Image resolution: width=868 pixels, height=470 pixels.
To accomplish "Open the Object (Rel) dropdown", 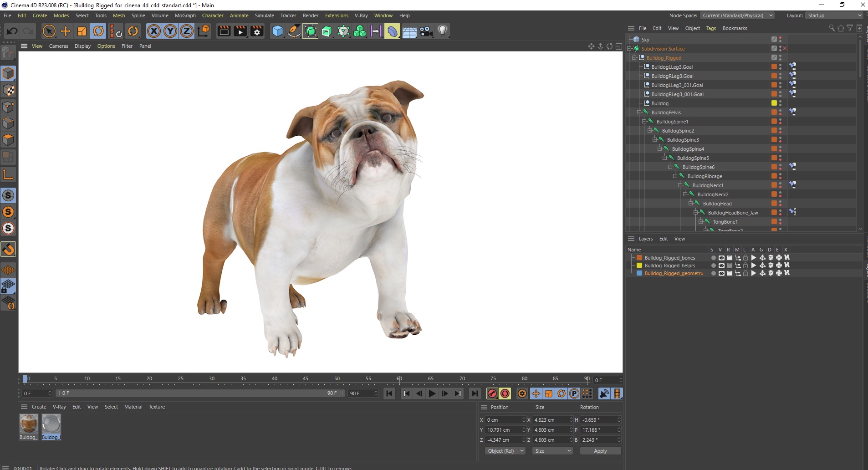I will point(505,451).
